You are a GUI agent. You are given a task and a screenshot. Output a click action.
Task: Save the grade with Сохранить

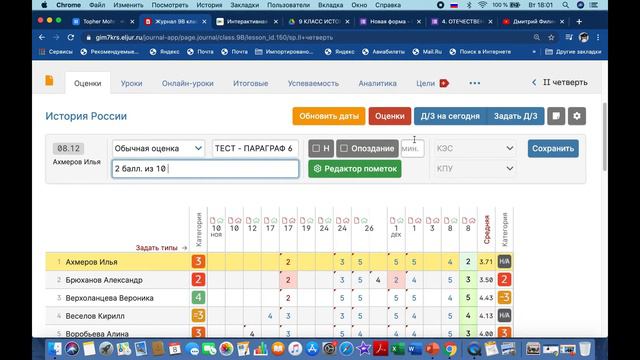coord(553,149)
